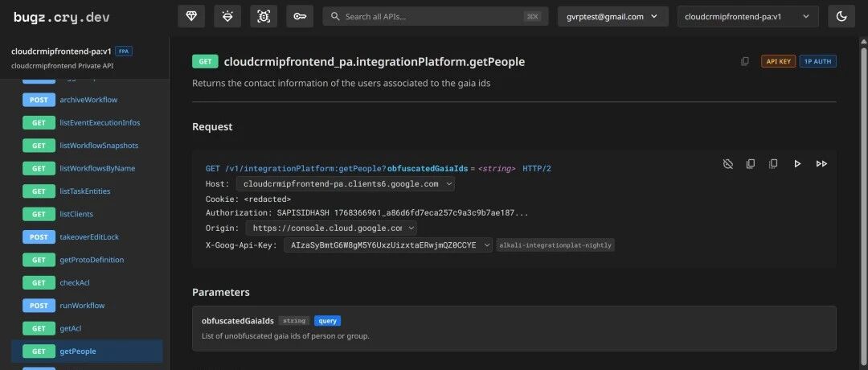Click the crossed-out cookie icon in request toolbar
868x370 pixels.
[728, 163]
